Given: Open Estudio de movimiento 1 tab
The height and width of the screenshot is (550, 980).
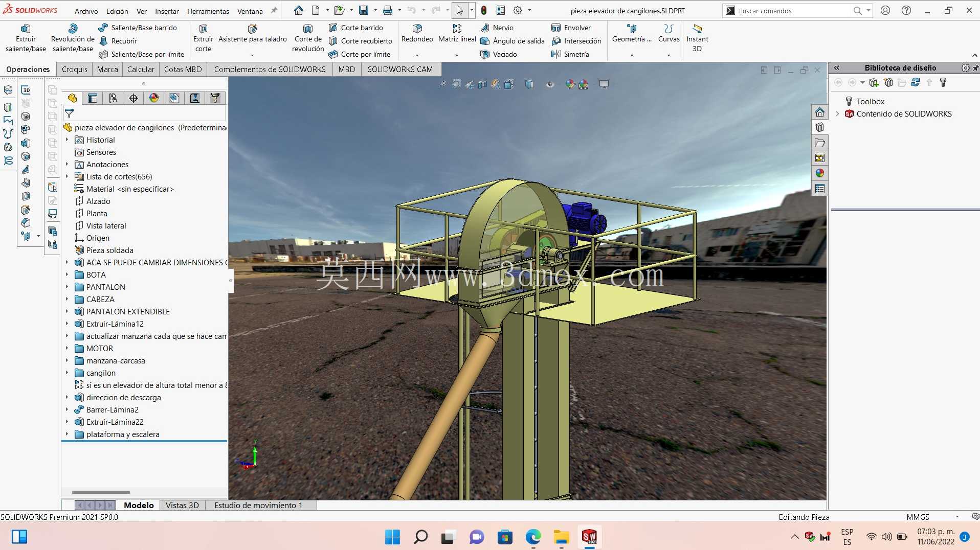Looking at the screenshot, I should coord(258,505).
